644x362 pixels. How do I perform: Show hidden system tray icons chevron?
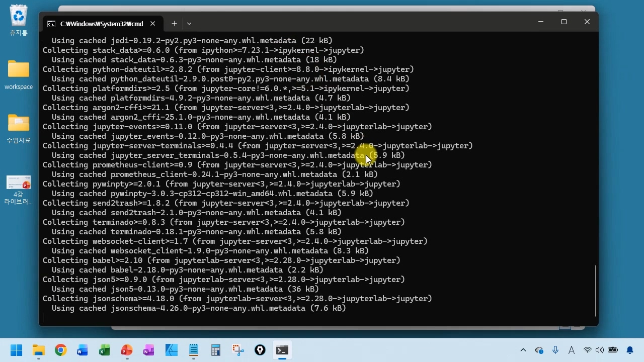click(523, 350)
